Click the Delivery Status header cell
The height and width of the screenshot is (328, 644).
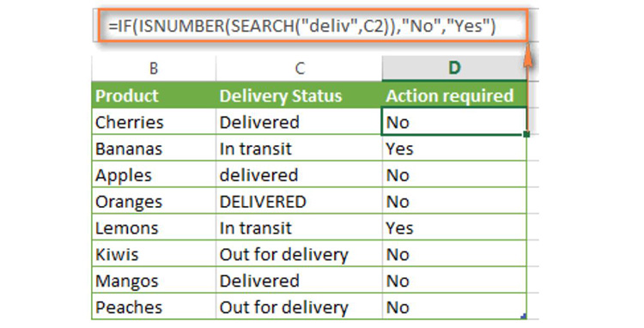point(299,95)
